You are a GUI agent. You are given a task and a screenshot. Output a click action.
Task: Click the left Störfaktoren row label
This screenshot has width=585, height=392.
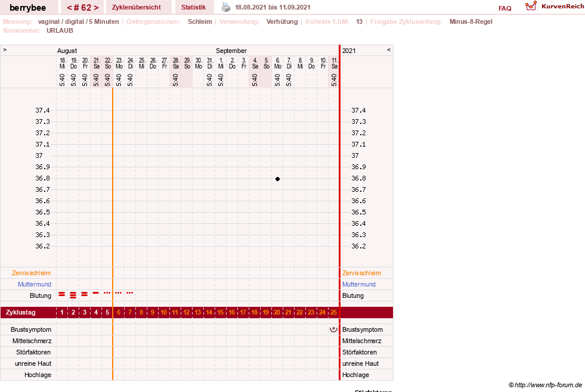[x=33, y=352]
